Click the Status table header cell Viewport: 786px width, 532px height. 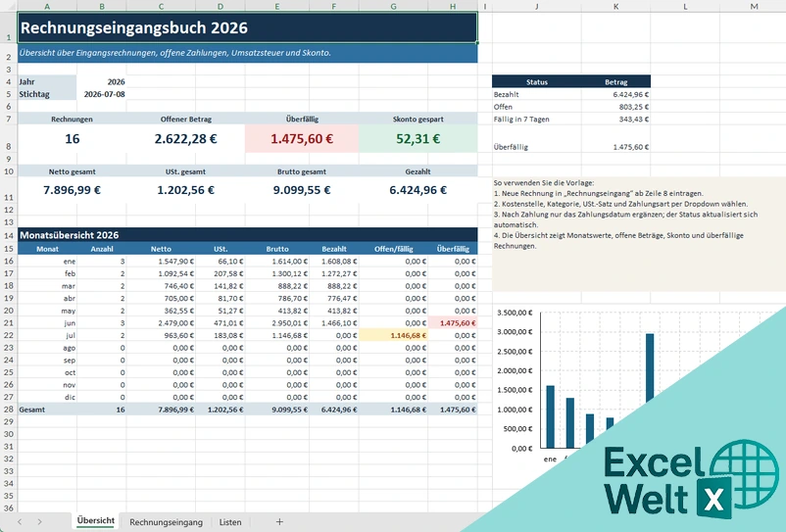(x=537, y=81)
